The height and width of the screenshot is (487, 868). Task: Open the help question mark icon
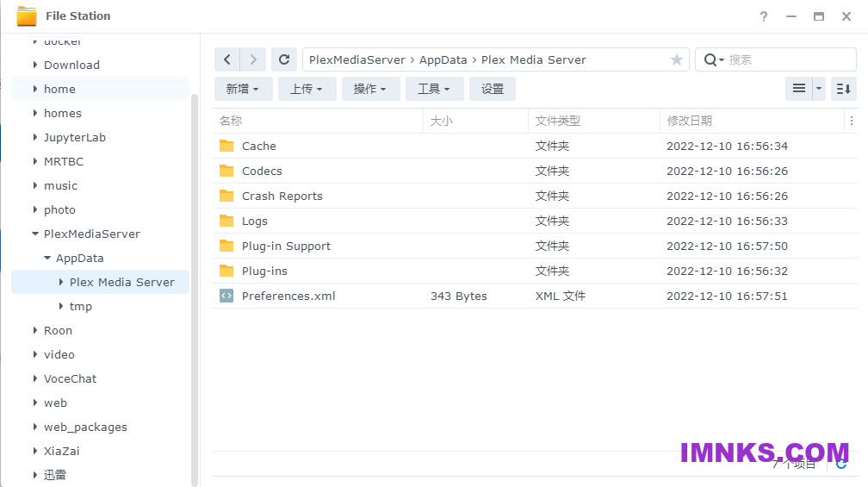coord(764,16)
